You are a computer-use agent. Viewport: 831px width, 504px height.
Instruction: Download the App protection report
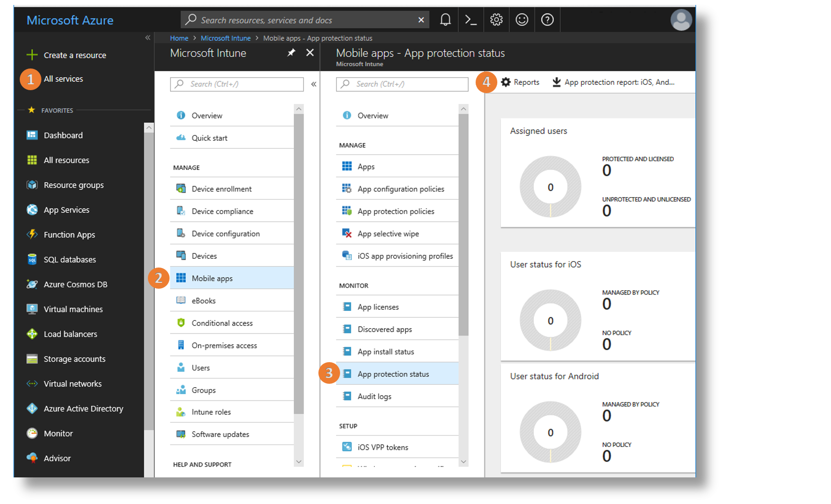tap(613, 82)
